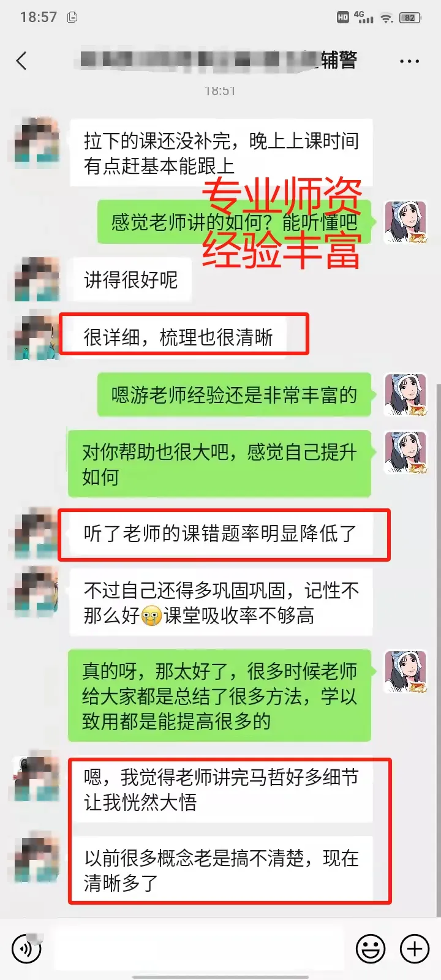The image size is (441, 980).
Task: Tap message 听了老师的课错题率明显降低了
Action: coord(221,533)
